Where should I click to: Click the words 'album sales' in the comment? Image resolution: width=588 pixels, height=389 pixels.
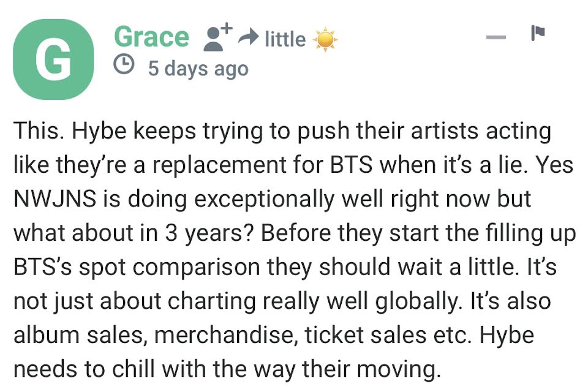[73, 336]
